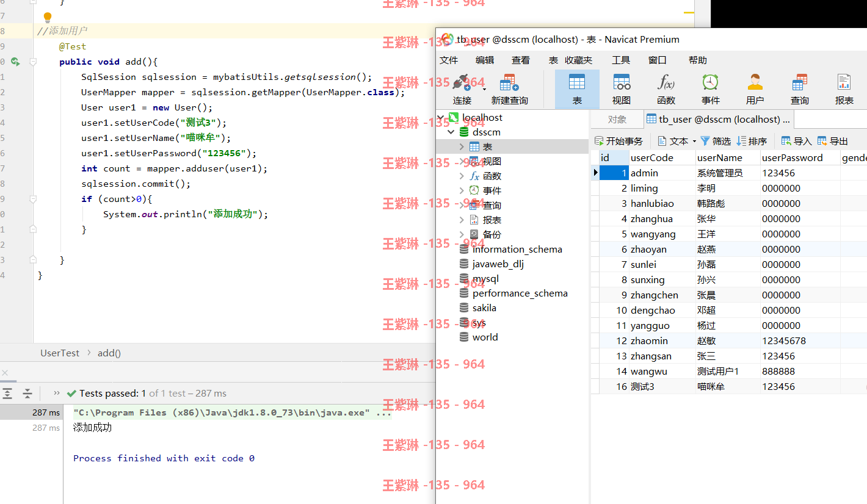Viewport: 867px width, 504px height.
Task: Click the Navicat 连接 connection icon
Action: pyautogui.click(x=462, y=83)
